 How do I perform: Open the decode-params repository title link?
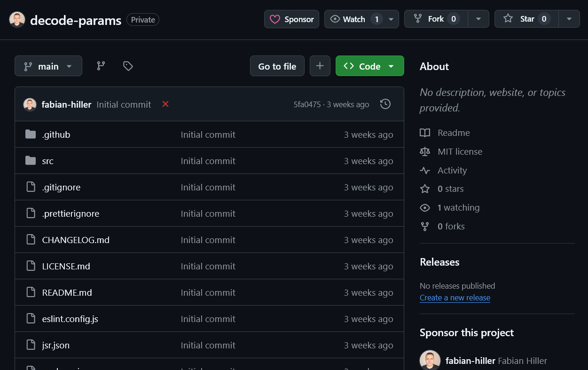tap(76, 20)
